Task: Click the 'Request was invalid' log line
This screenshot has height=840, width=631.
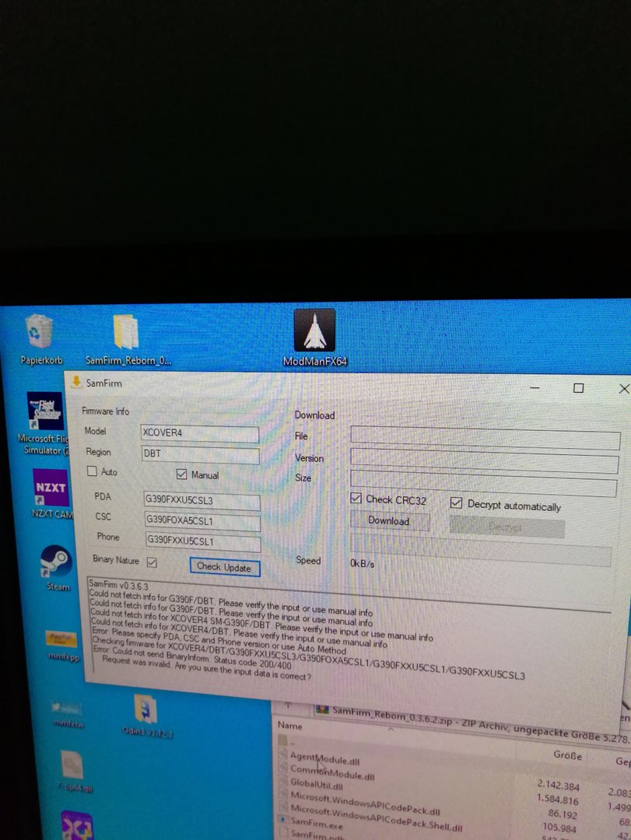Action: 206,669
